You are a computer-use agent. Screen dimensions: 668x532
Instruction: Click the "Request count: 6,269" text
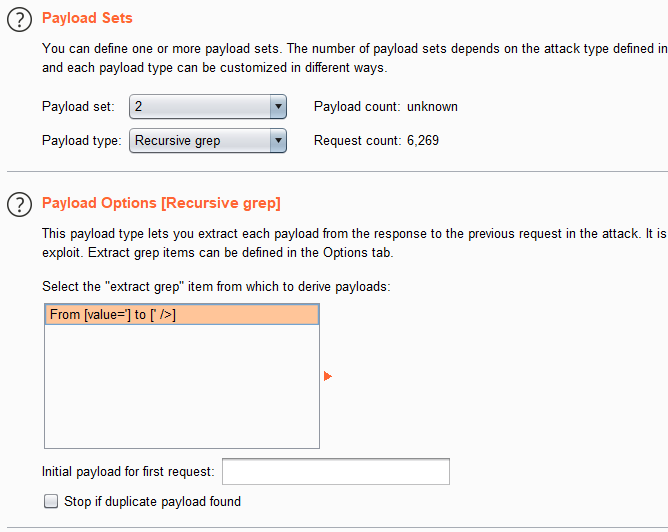pyautogui.click(x=376, y=141)
